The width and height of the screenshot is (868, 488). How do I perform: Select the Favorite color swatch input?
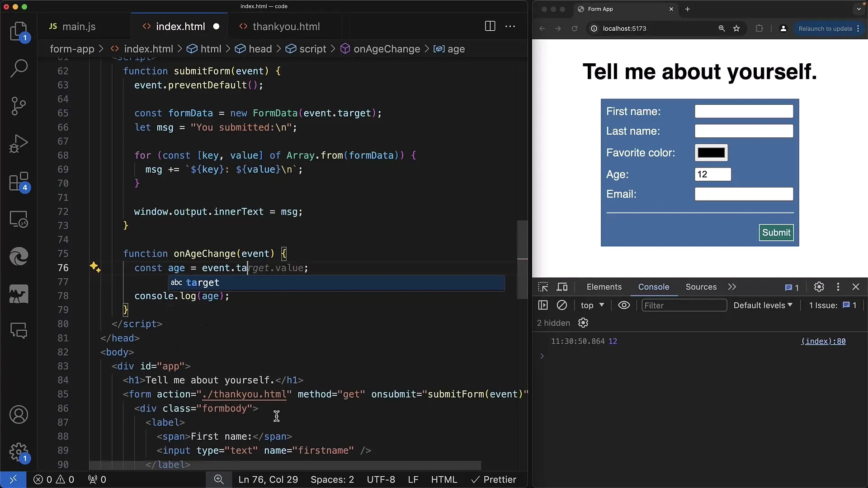coord(711,153)
